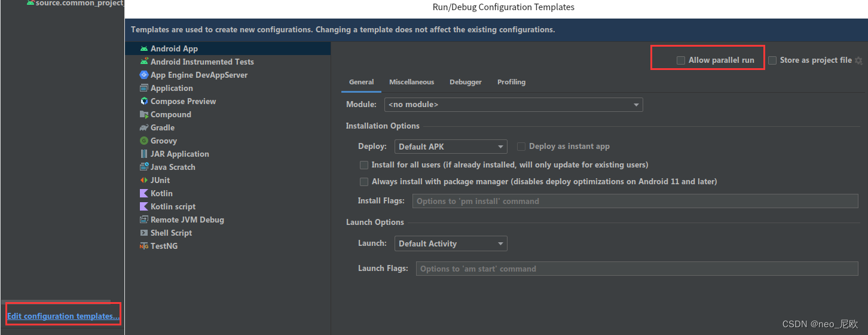
Task: Select Gradle template row
Action: tap(228, 127)
